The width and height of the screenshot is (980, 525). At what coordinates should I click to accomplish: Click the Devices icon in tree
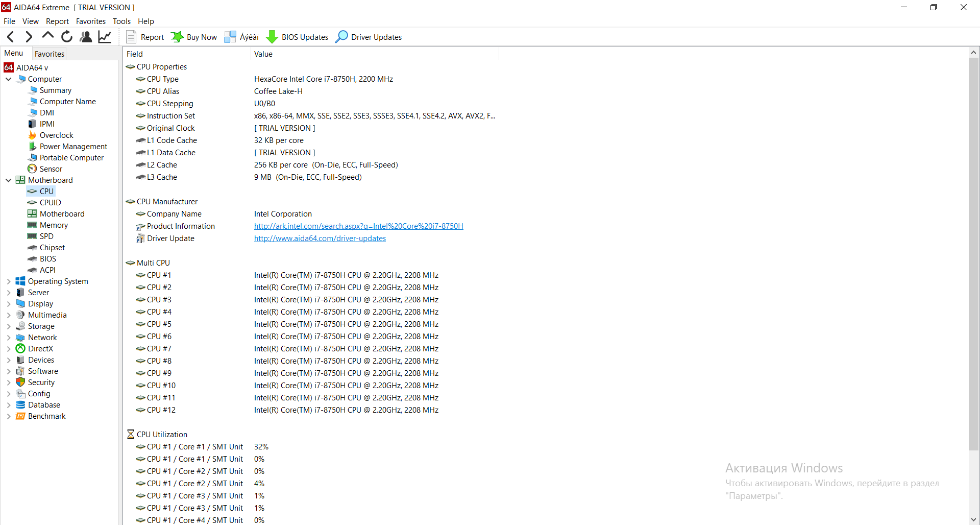[20, 360]
